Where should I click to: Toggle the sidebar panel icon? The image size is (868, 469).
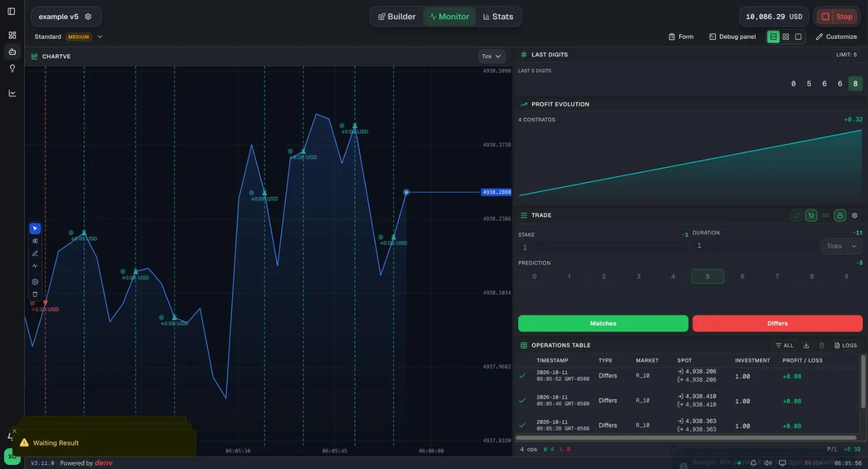[x=12, y=12]
